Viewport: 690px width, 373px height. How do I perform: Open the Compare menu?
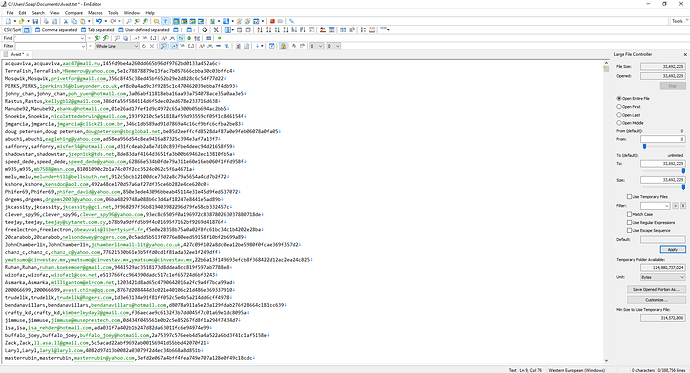point(74,13)
